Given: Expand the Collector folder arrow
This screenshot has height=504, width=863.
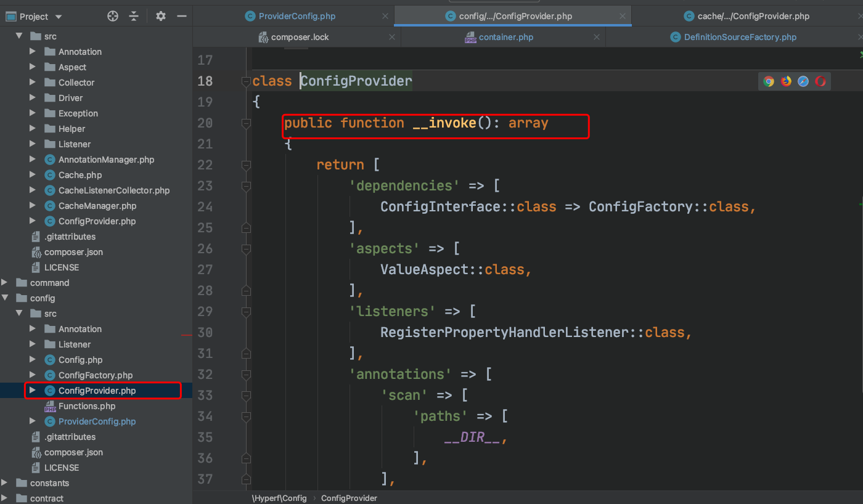Looking at the screenshot, I should tap(33, 83).
